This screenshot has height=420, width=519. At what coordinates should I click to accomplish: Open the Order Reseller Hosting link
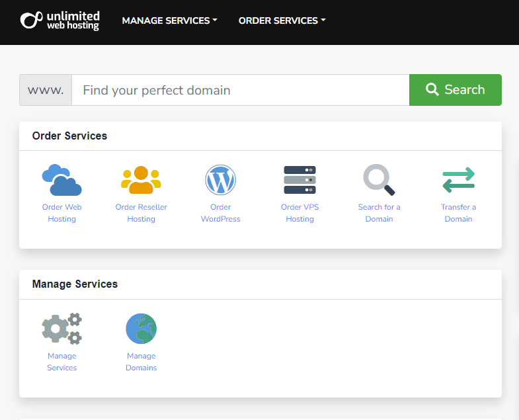(x=141, y=213)
